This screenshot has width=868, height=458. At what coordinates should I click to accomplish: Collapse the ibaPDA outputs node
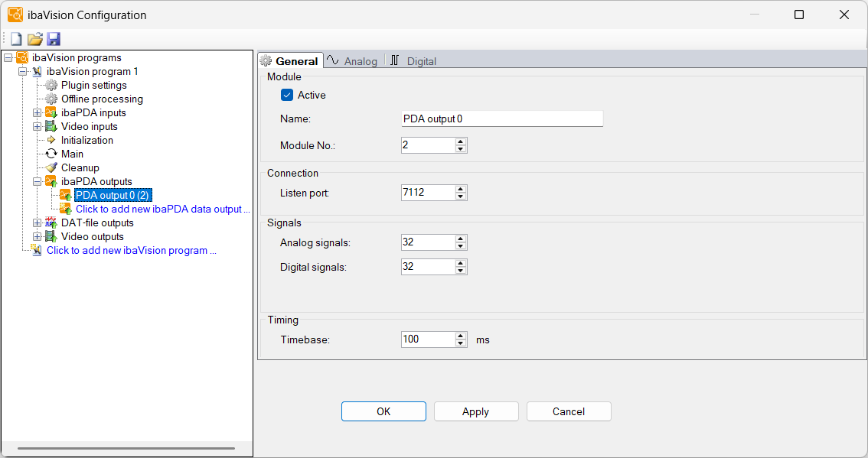click(37, 181)
